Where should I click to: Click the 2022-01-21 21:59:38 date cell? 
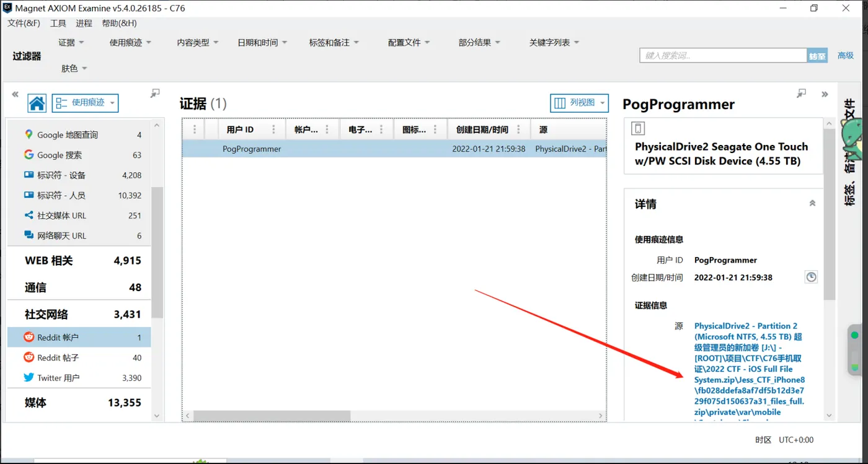pos(489,149)
